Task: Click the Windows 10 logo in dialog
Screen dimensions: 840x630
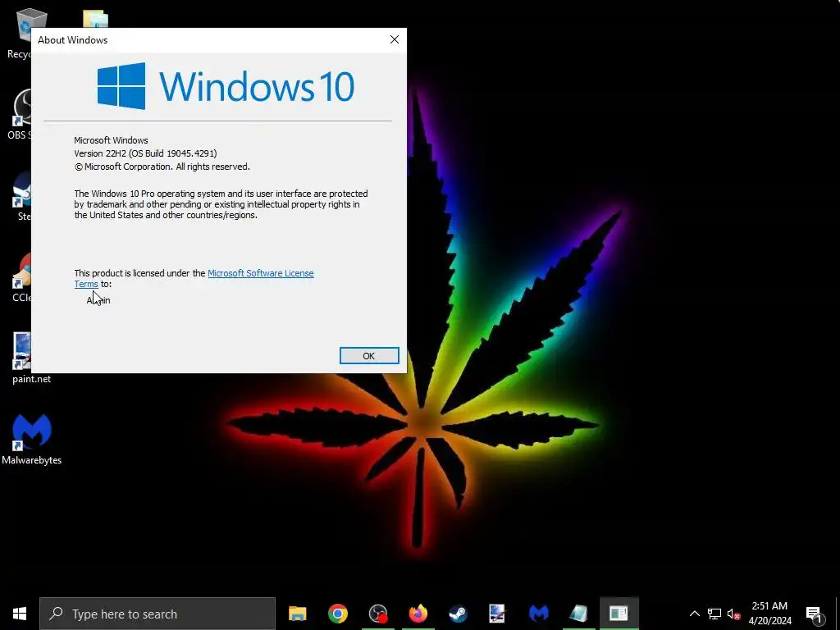Action: [x=226, y=85]
